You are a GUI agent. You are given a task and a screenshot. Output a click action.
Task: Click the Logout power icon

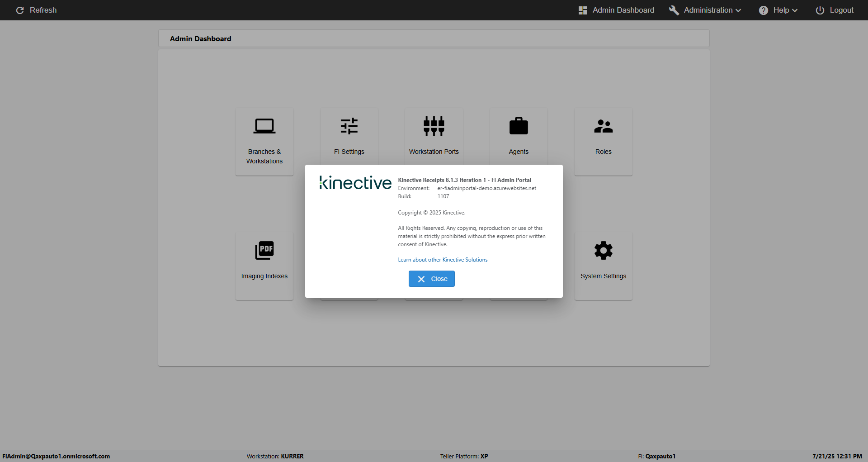pos(820,10)
